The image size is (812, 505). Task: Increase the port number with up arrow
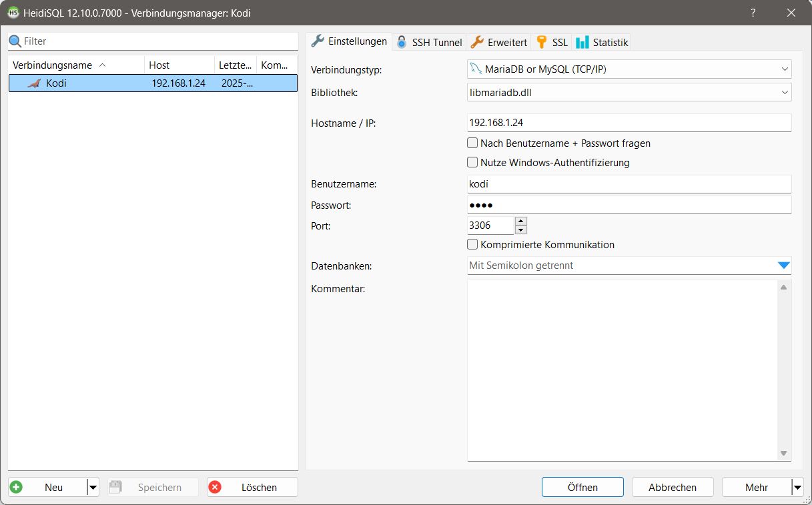pyautogui.click(x=521, y=221)
